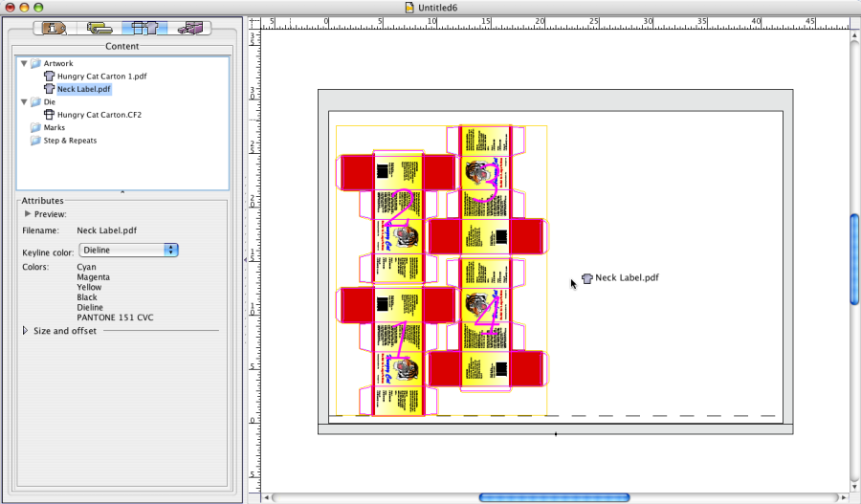Collapse the Artwork folder triangle
This screenshot has width=861, height=504.
point(24,64)
